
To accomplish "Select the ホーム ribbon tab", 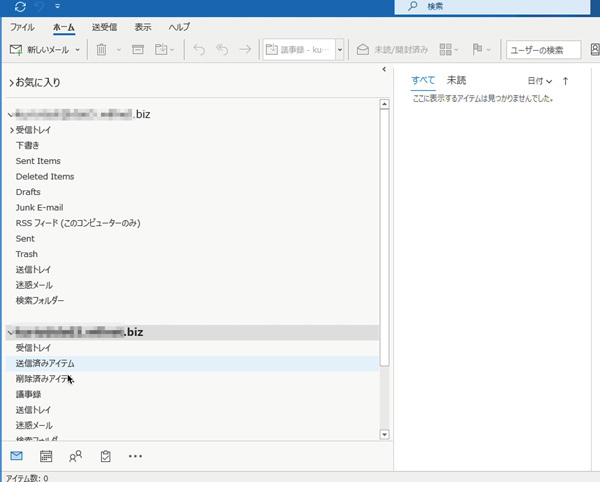I will (x=64, y=27).
